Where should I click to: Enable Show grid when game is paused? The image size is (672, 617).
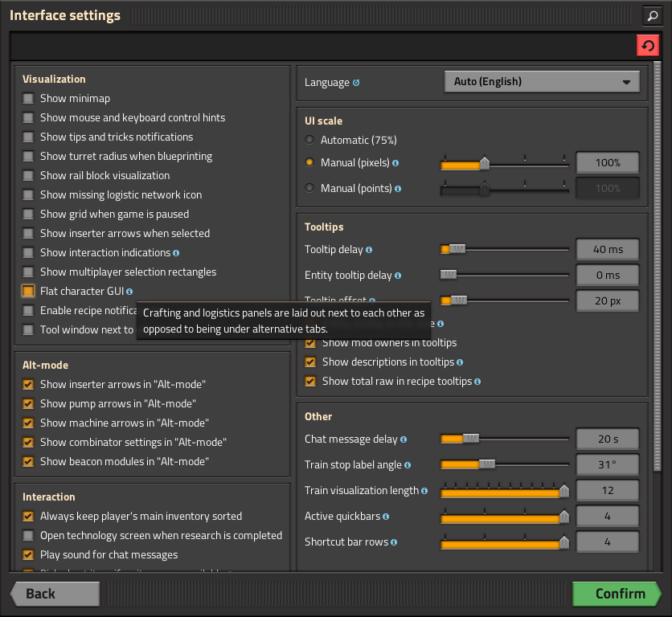click(x=28, y=215)
